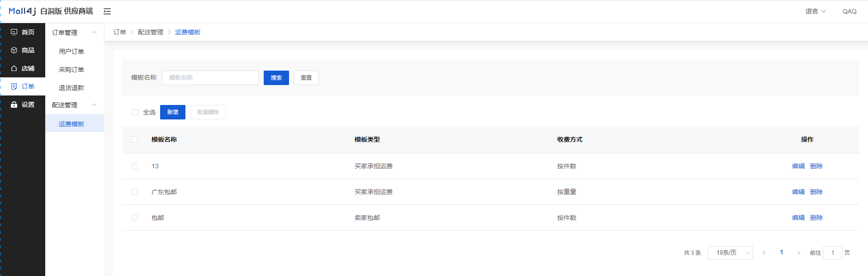Click the 配送管理 breadcrumb
The height and width of the screenshot is (276, 868).
tap(151, 32)
